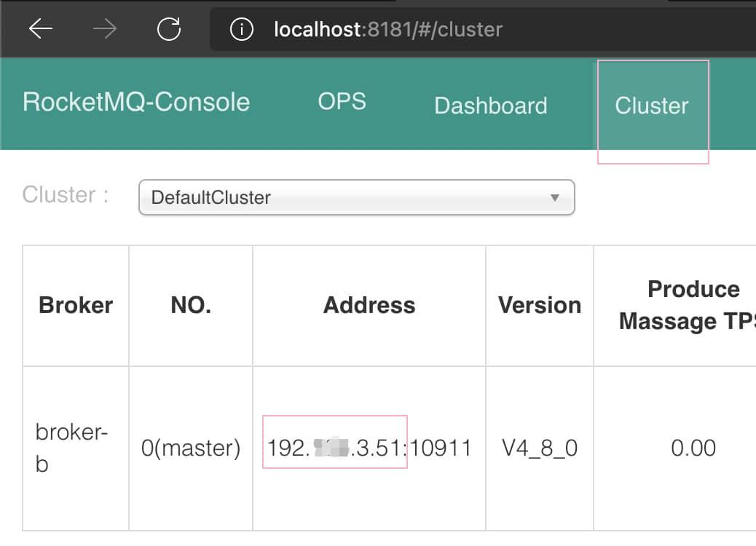Select the V4_8_0 version cell
The image size is (756, 546).
point(540,448)
